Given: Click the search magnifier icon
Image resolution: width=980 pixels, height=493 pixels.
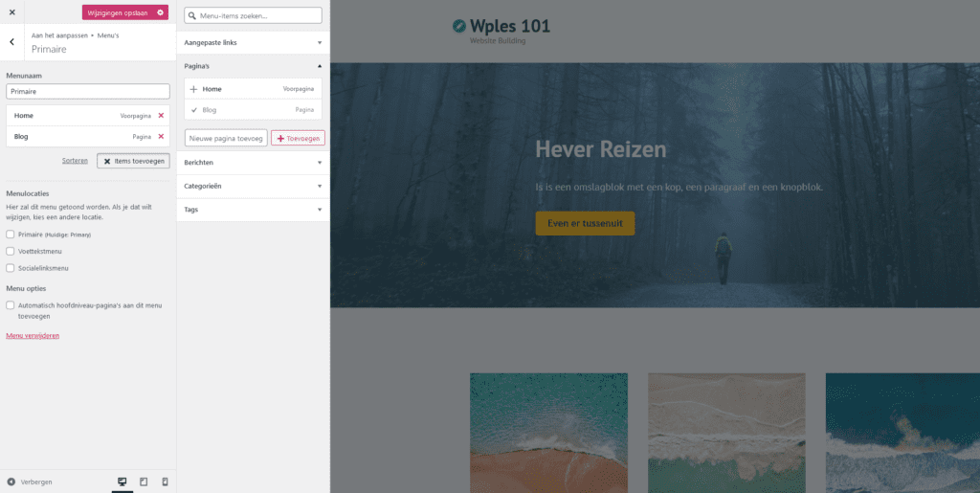Looking at the screenshot, I should (192, 15).
